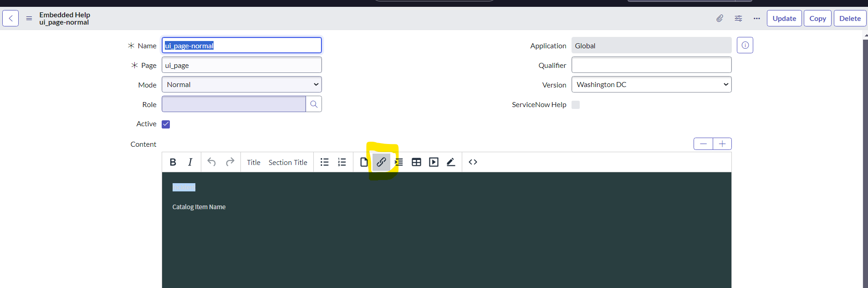868x288 pixels.
Task: Click the 'Catalog Item Name' text in editor
Action: (x=199, y=207)
